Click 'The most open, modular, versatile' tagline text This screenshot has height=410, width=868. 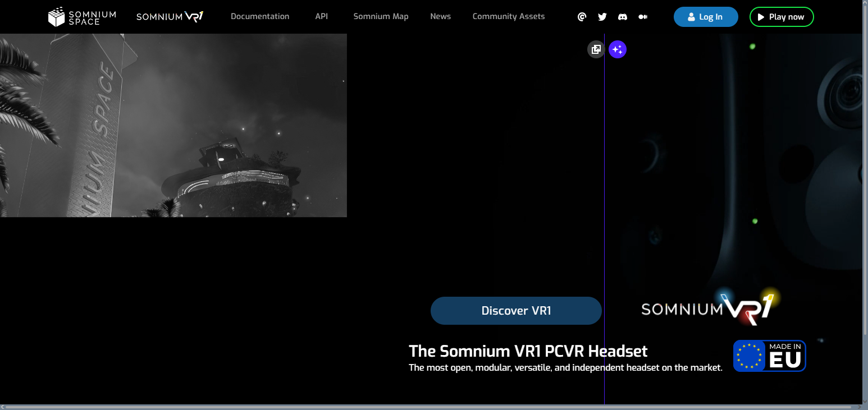click(565, 368)
